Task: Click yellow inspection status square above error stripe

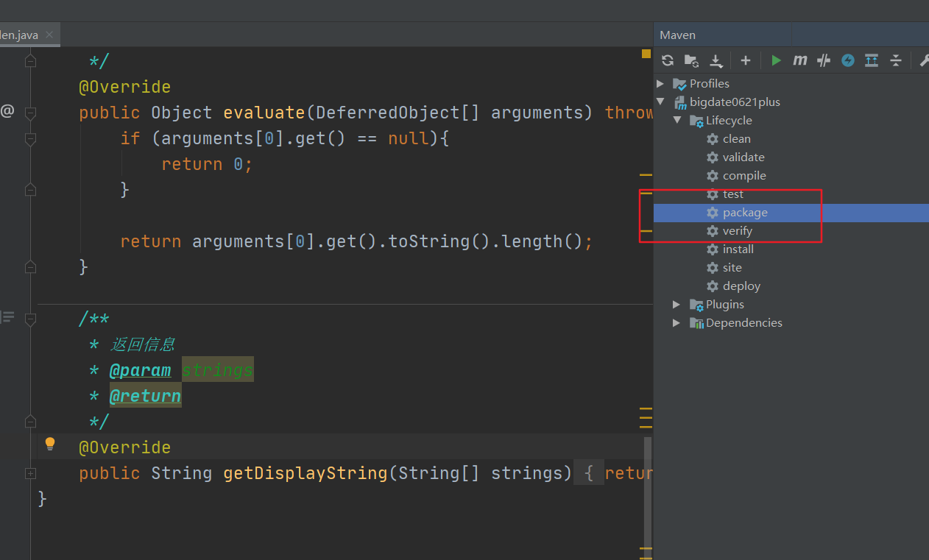Action: 646,54
